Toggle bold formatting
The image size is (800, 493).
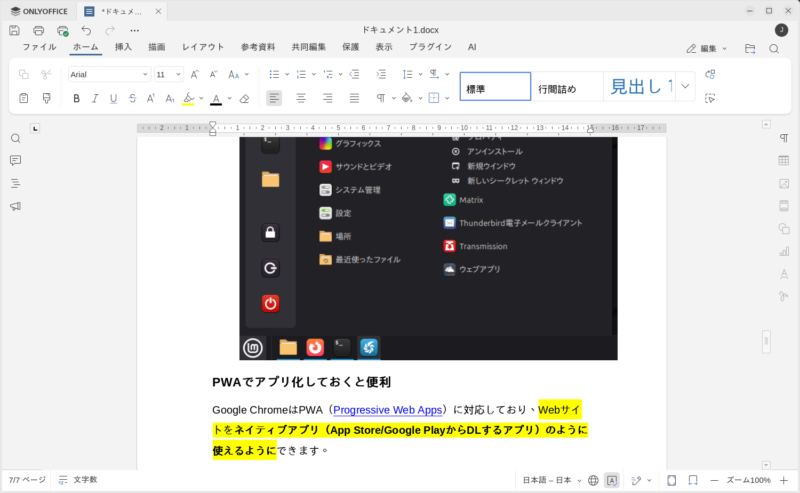[x=76, y=98]
